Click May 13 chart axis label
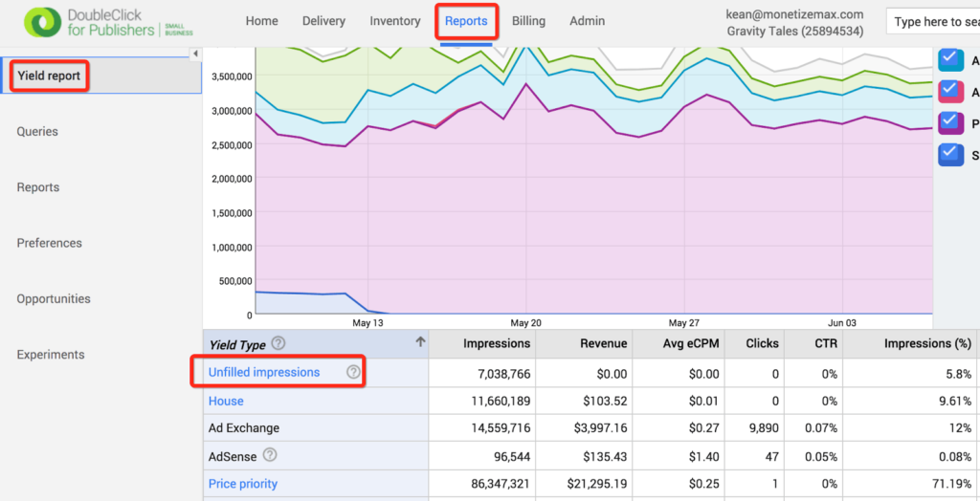Image resolution: width=980 pixels, height=501 pixels. 368,323
